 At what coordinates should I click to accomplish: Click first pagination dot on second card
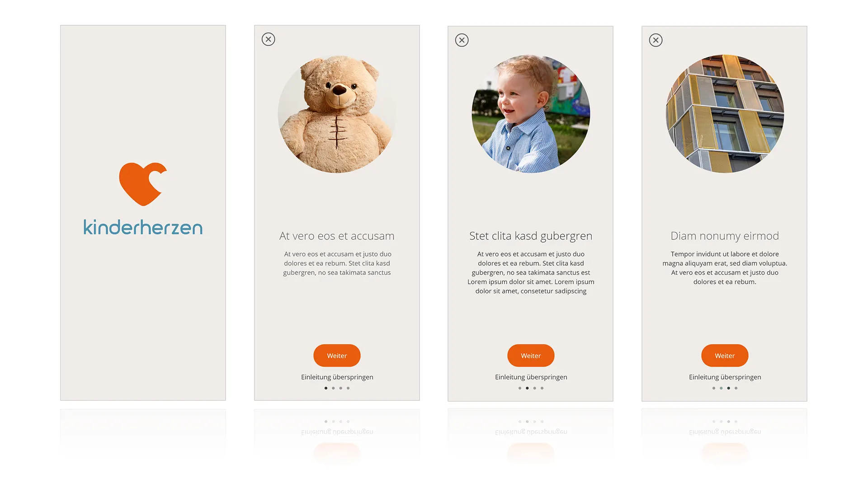click(x=324, y=388)
